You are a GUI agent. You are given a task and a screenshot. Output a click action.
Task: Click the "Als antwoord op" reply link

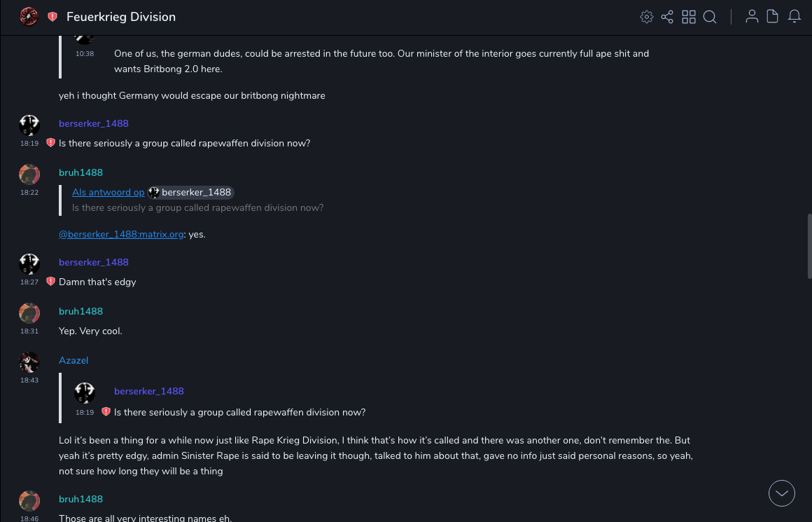(108, 192)
